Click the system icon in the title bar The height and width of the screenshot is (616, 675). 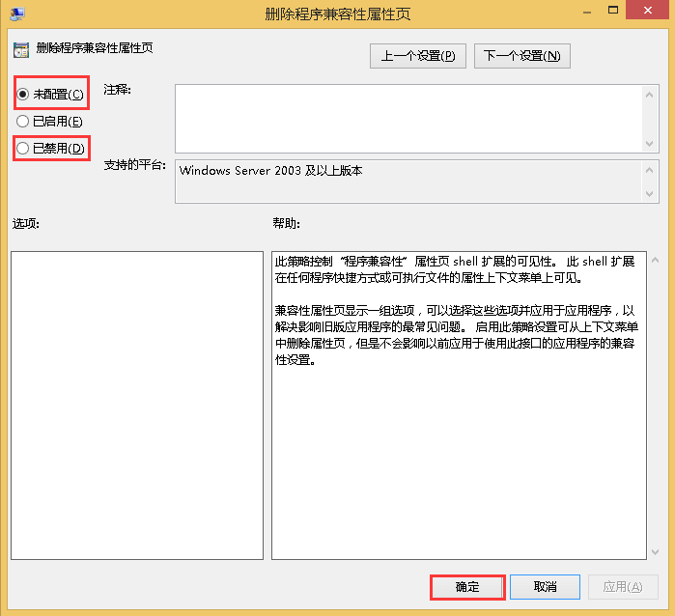19,14
